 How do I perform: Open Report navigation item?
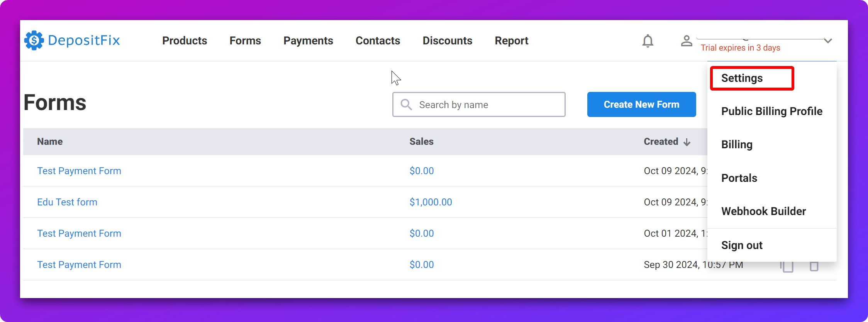click(x=512, y=41)
